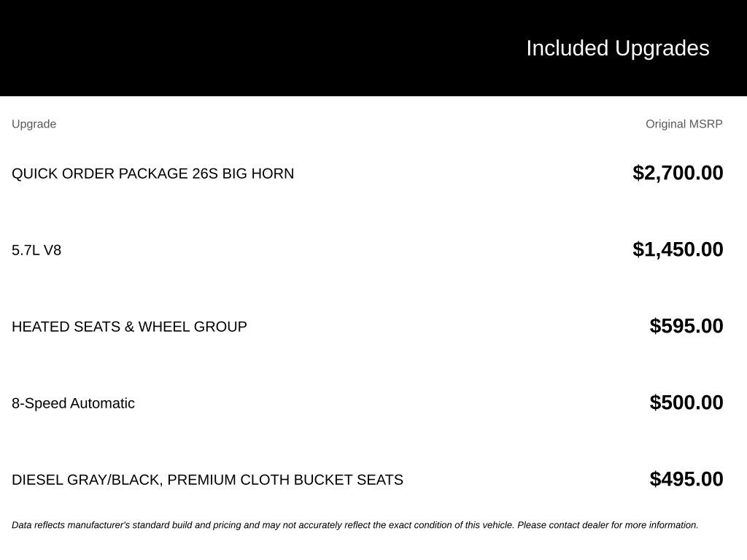Viewport: 747px width, 560px height.
Task: Click 'PREMIUM CLOTH BUCKET SEATS' text
Action: (x=285, y=480)
